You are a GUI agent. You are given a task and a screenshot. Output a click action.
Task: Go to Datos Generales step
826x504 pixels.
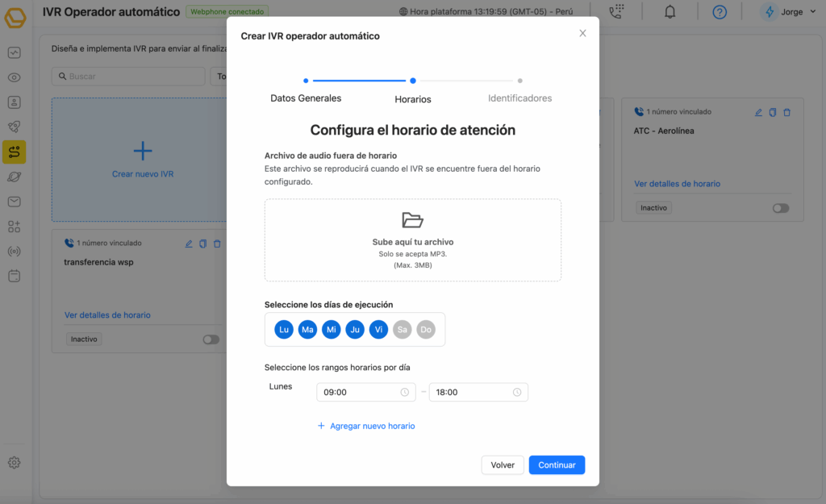[306, 98]
